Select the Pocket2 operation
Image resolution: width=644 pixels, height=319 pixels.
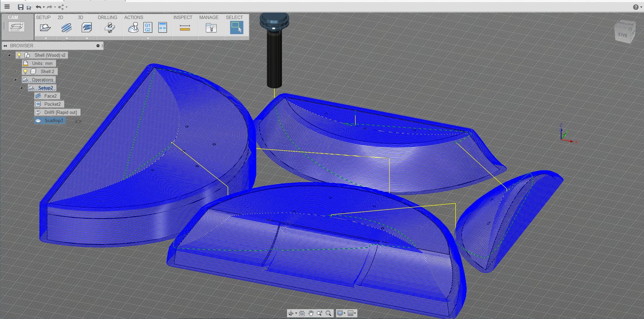coord(49,104)
